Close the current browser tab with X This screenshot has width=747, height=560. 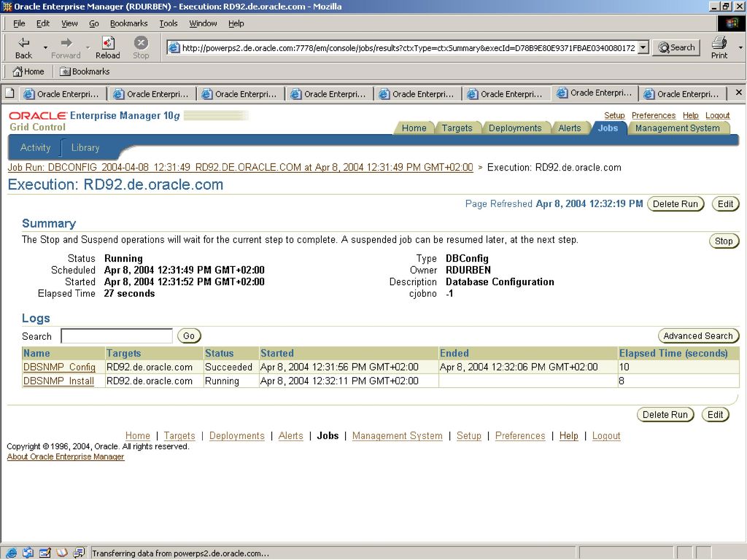pos(738,93)
